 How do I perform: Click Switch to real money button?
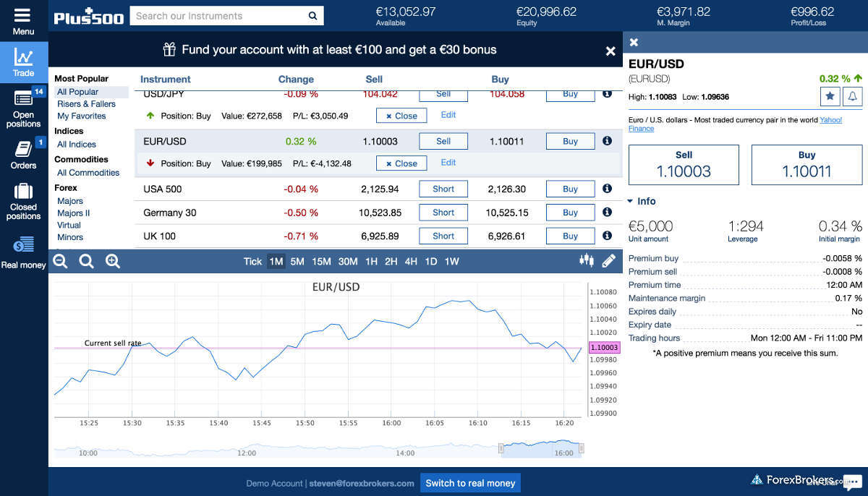[x=470, y=483]
